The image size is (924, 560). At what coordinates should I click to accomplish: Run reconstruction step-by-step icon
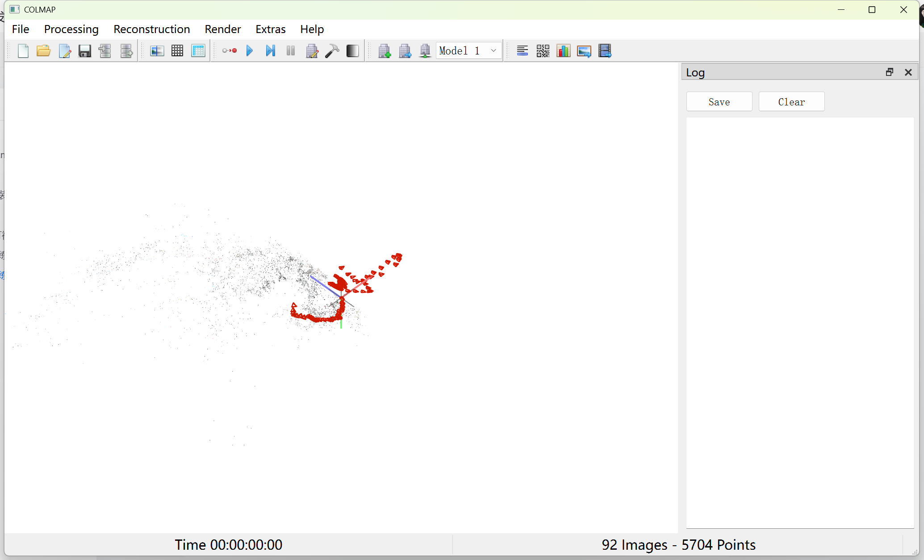click(270, 51)
